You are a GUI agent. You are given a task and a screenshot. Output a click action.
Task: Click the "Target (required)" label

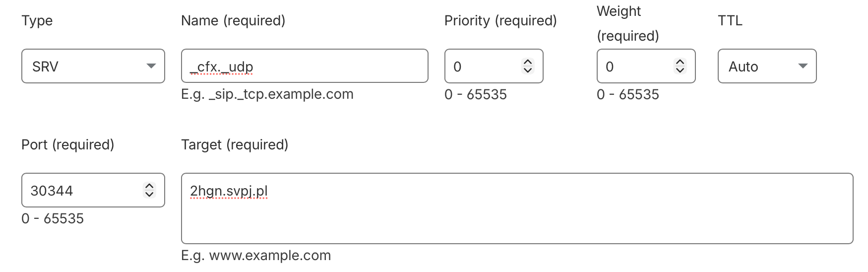click(x=235, y=145)
